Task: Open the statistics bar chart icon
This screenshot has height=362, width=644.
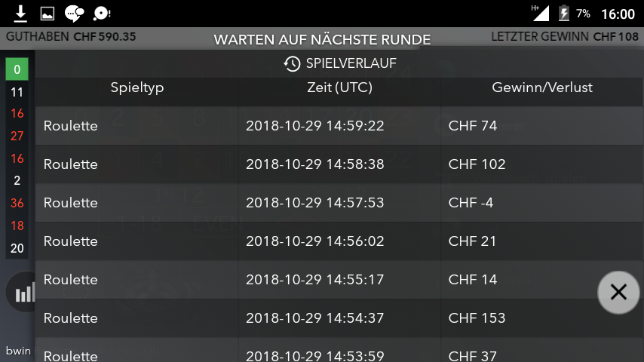Action: [x=25, y=292]
